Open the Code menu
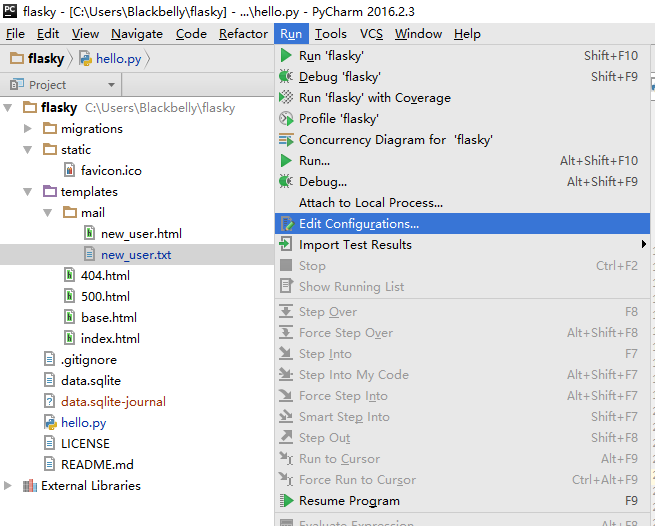This screenshot has width=655, height=526. click(191, 34)
